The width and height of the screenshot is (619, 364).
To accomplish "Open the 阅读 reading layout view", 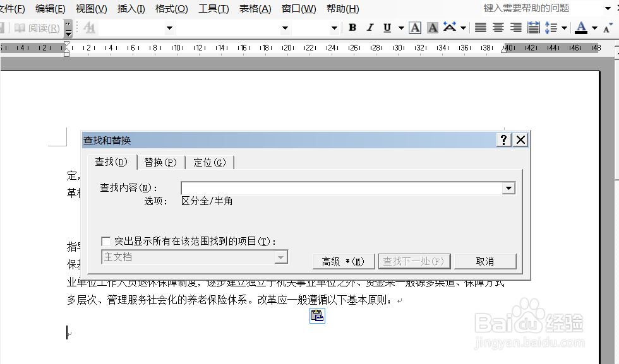I will click(x=37, y=28).
